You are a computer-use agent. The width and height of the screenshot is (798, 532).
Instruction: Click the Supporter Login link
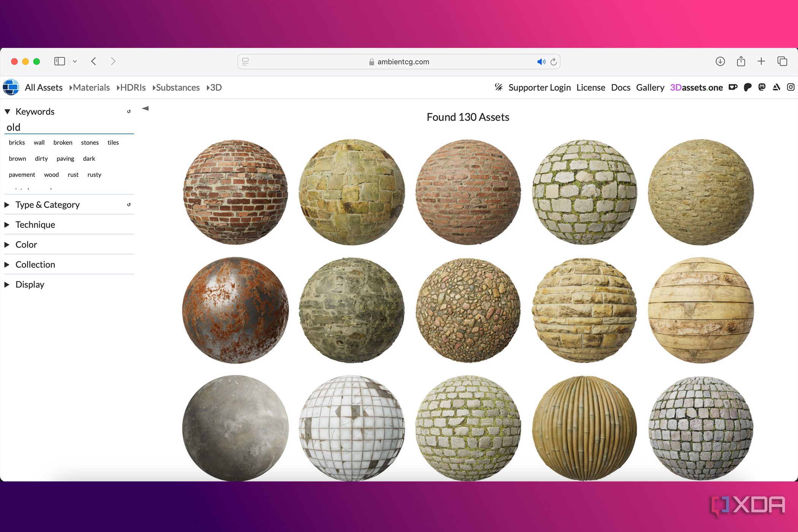(539, 87)
